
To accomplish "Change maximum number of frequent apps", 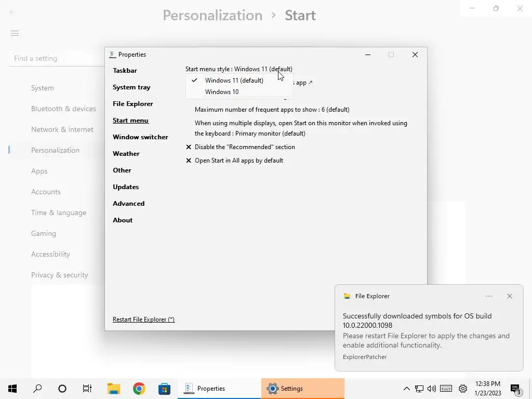I will (272, 110).
